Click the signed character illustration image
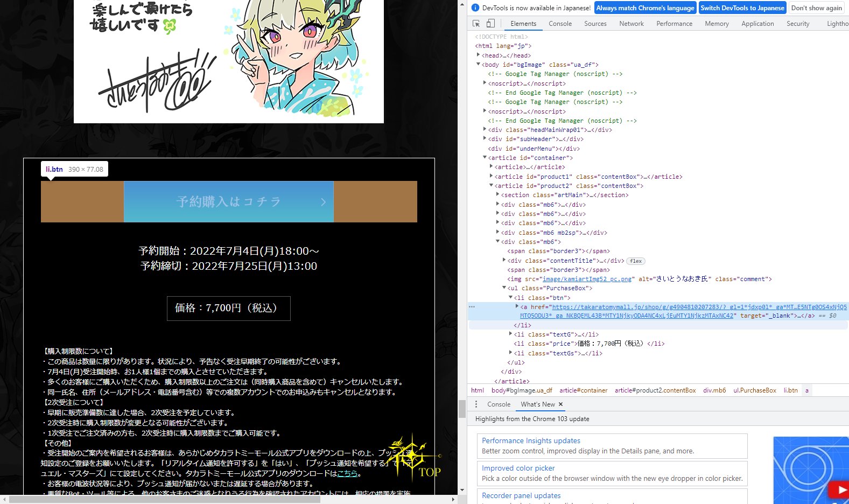The width and height of the screenshot is (849, 504). pos(229,61)
